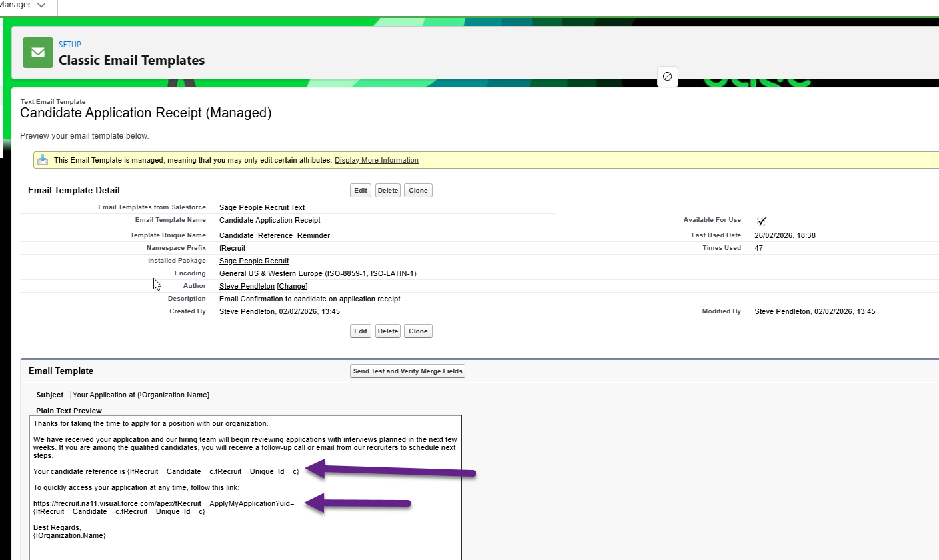This screenshot has height=560, width=939.
Task: Click the circle-slash icon below the header
Action: (667, 77)
